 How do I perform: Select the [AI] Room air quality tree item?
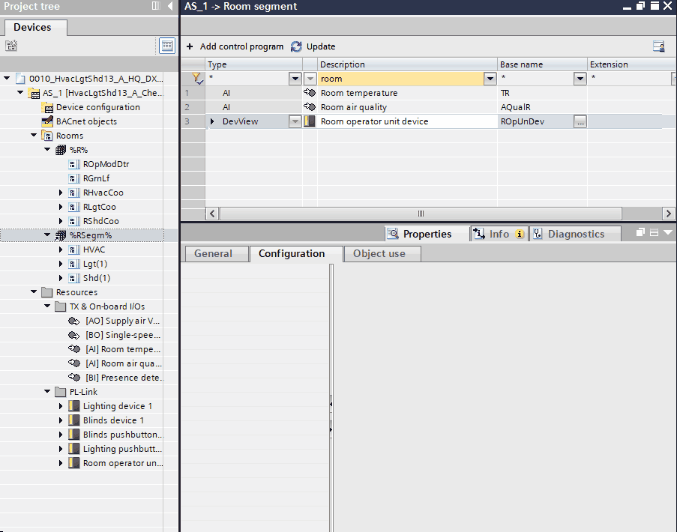pyautogui.click(x=123, y=363)
